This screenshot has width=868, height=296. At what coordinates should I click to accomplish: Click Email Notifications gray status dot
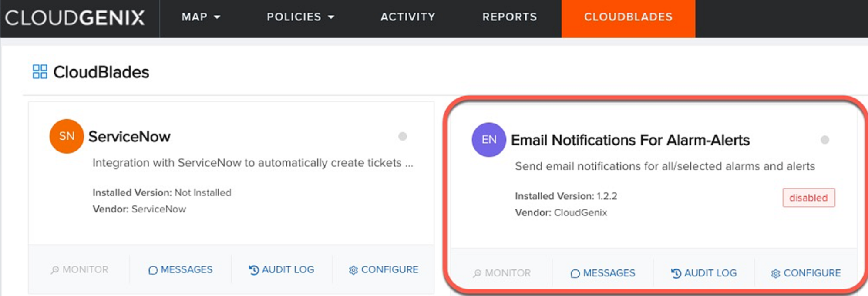pos(824,140)
